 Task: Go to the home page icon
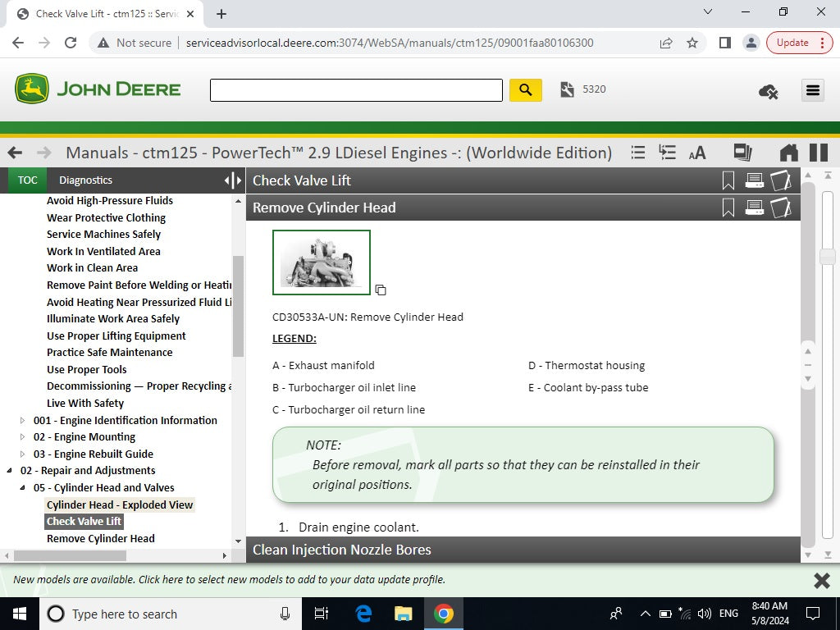(x=788, y=153)
